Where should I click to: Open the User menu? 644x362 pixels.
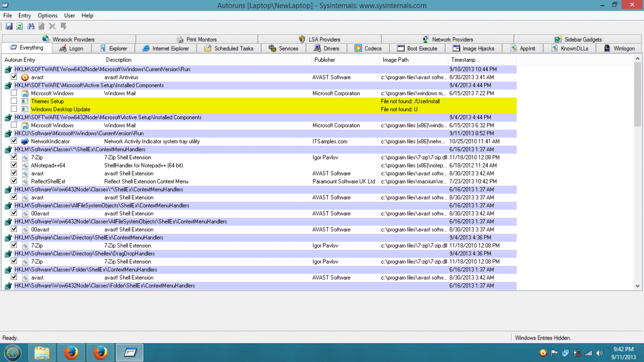tap(70, 15)
